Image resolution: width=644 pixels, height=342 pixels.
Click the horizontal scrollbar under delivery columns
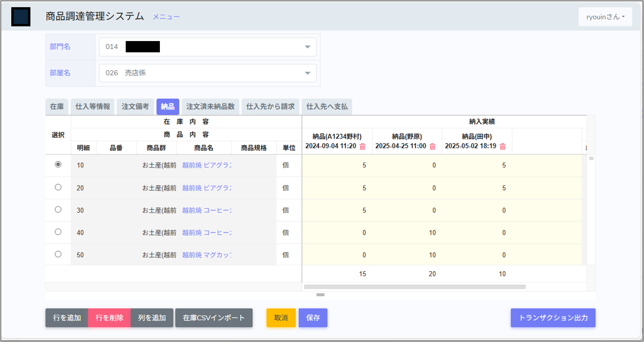coord(414,287)
